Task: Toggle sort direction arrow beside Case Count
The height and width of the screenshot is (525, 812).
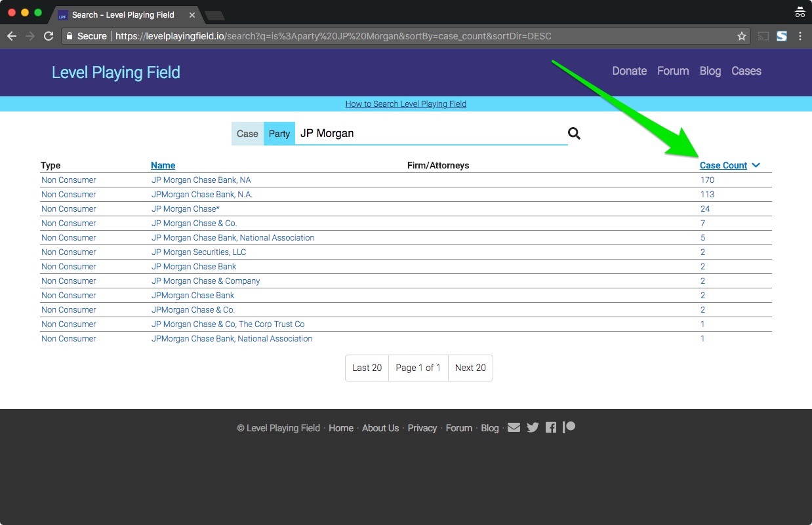Action: coord(756,165)
